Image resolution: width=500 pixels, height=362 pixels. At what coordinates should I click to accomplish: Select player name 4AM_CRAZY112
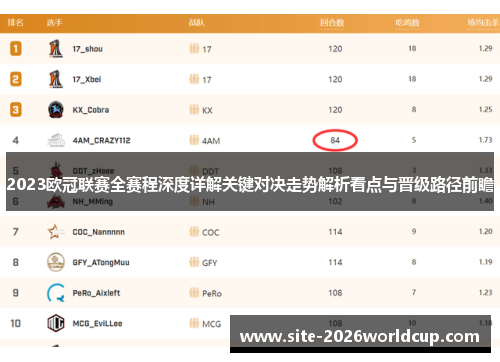pos(101,141)
